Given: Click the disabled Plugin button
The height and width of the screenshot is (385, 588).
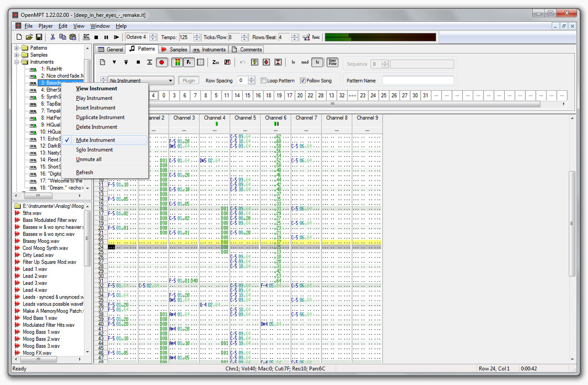Looking at the screenshot, I should click(x=189, y=81).
